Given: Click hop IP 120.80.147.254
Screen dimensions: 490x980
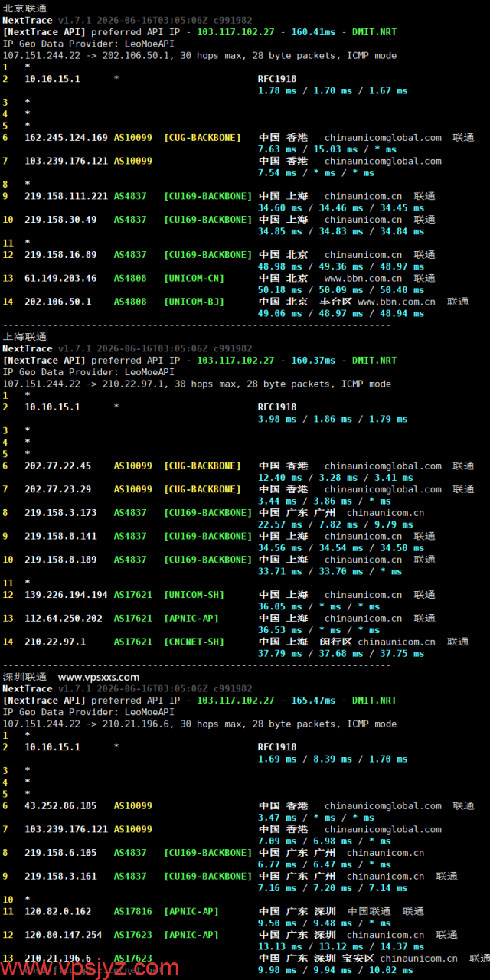Looking at the screenshot, I should pos(64,935).
